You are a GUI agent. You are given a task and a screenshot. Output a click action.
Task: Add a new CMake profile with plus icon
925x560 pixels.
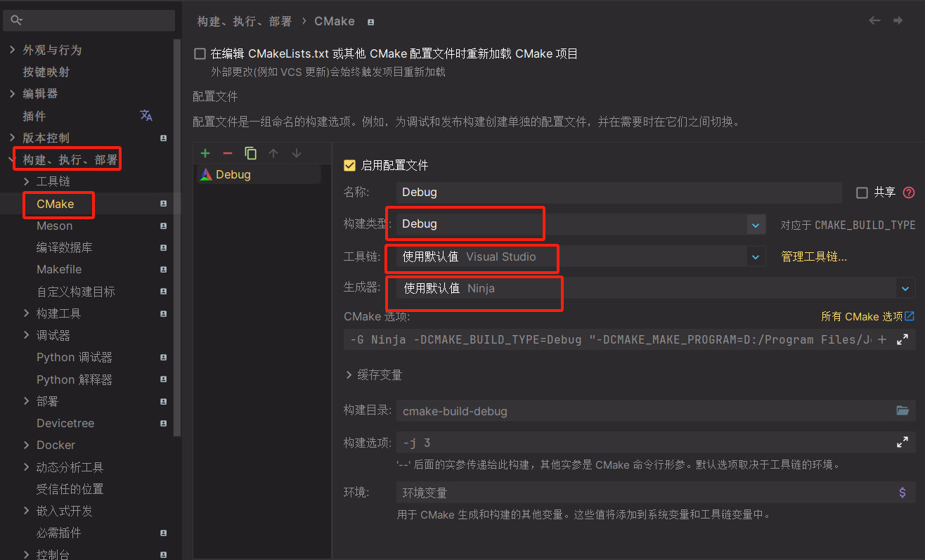[205, 153]
